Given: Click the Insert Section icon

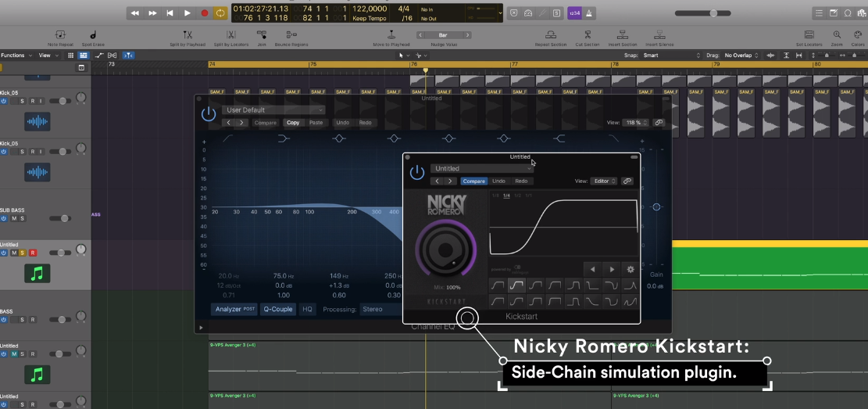Looking at the screenshot, I should click(622, 35).
